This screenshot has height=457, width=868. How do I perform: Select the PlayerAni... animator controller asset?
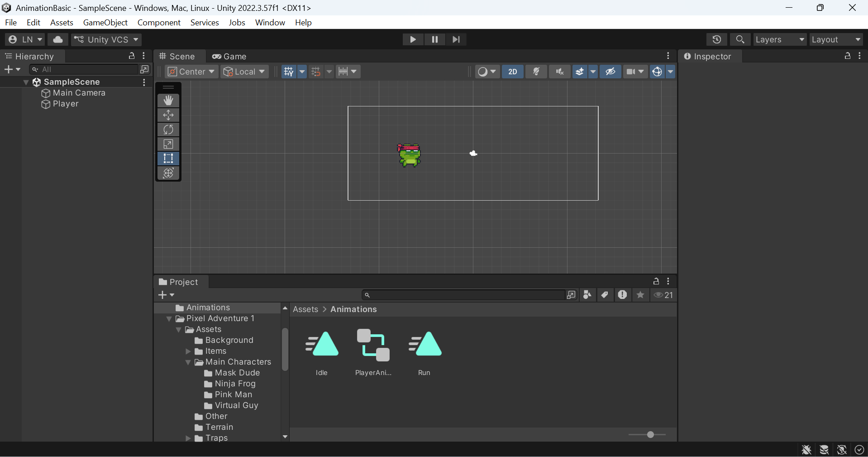click(373, 352)
